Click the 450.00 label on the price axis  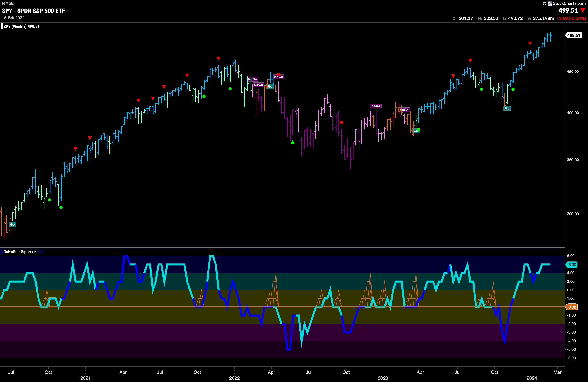click(x=573, y=72)
